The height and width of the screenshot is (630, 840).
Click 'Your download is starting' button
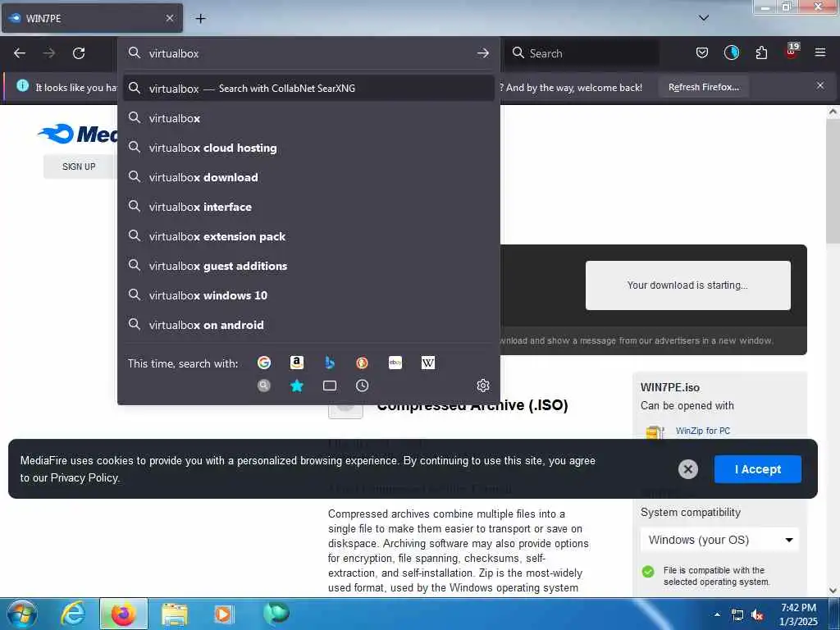click(688, 285)
